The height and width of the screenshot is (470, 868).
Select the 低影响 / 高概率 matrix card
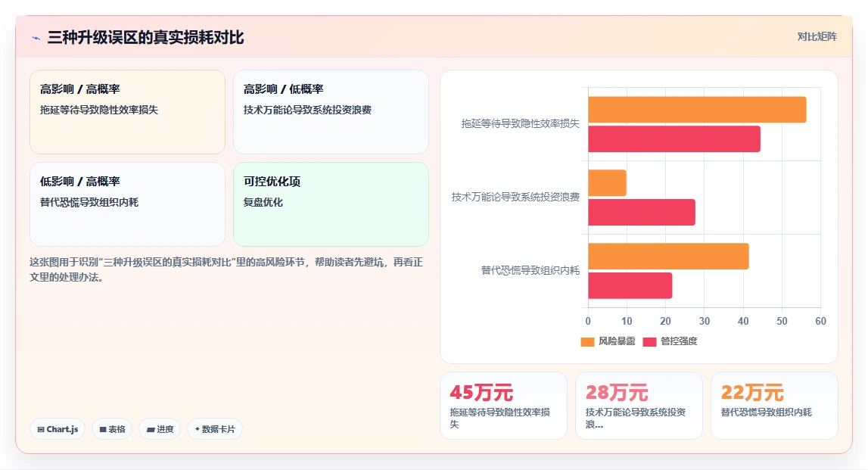[127, 204]
